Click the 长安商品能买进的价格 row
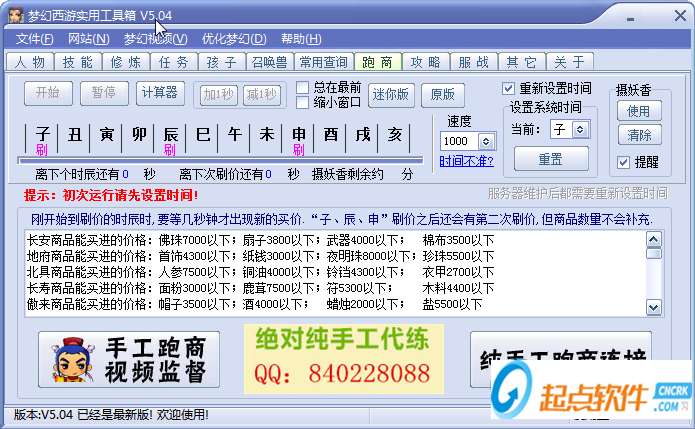This screenshot has height=429, width=695. pyautogui.click(x=260, y=240)
